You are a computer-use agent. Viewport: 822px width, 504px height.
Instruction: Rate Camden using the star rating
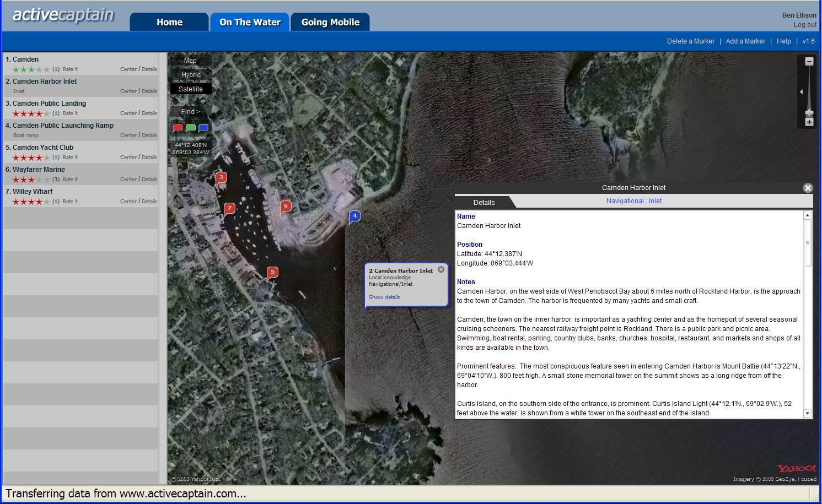click(31, 69)
